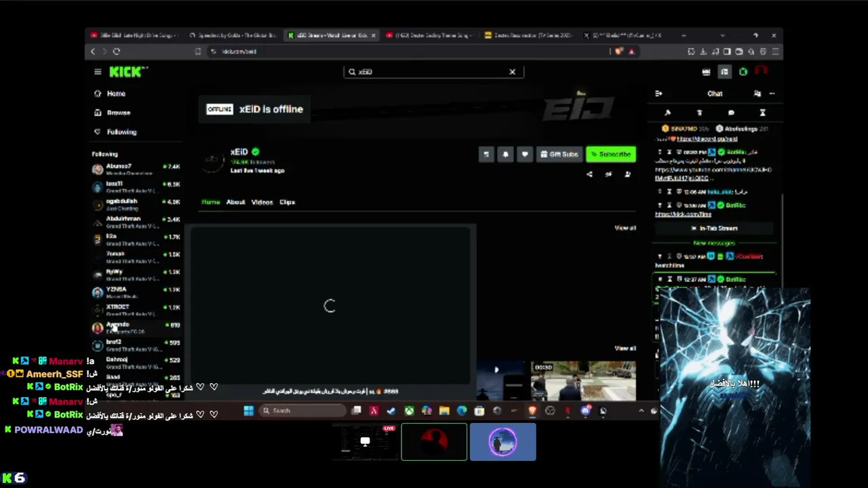Click the address bar showing kick.com

(407, 52)
